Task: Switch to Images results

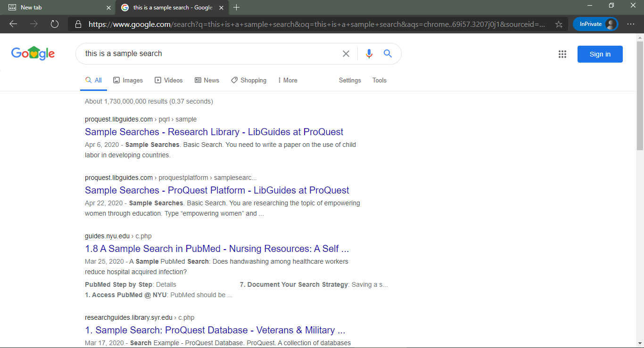Action: [128, 81]
